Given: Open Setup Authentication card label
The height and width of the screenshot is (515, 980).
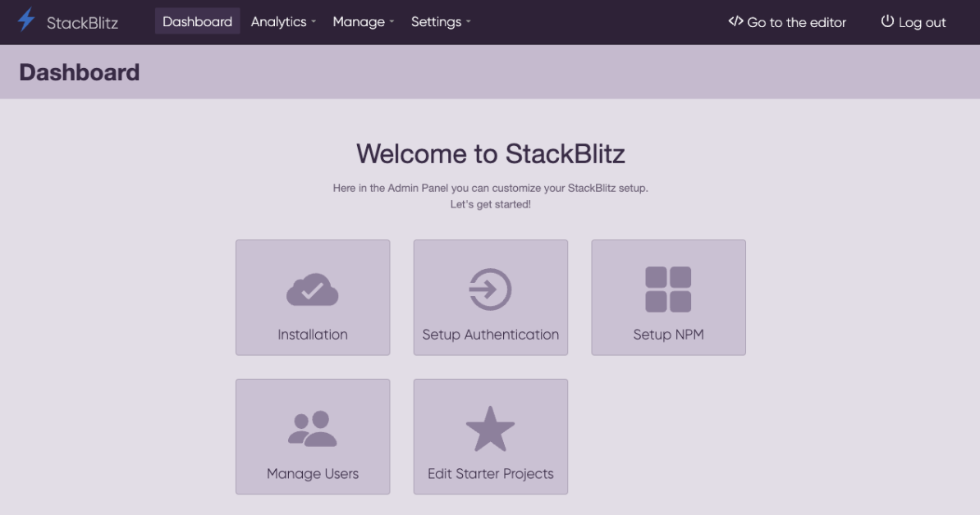Looking at the screenshot, I should click(x=490, y=335).
